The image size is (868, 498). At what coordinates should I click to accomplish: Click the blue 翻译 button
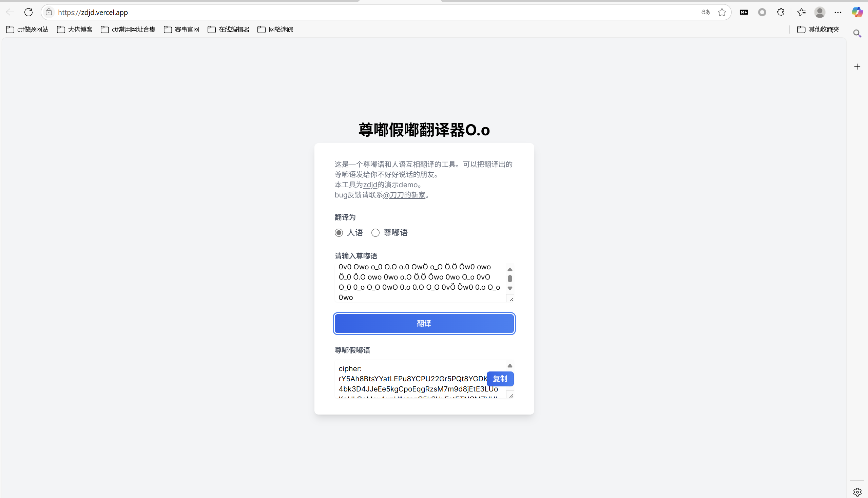point(424,324)
